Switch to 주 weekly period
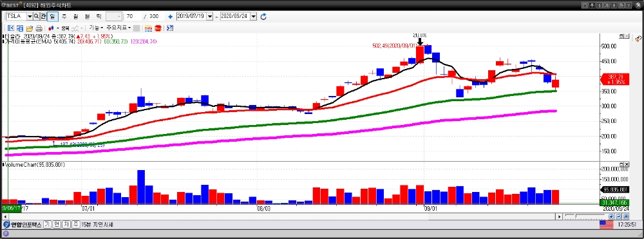This screenshot has width=644, height=239. [64, 16]
